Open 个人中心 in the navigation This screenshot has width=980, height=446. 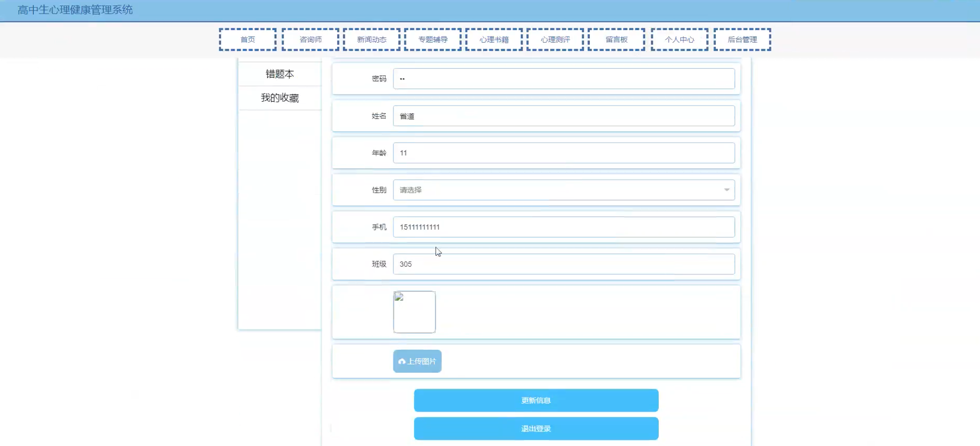point(680,39)
